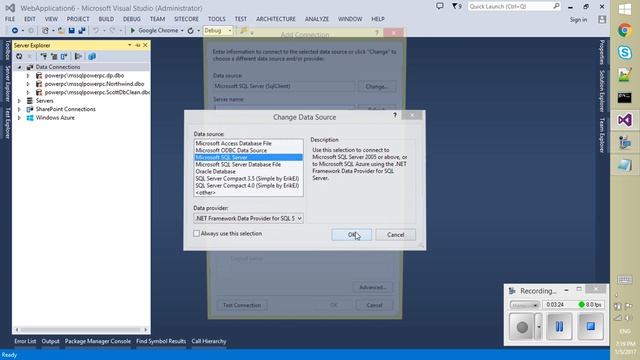Open the FILE menu

(10, 19)
